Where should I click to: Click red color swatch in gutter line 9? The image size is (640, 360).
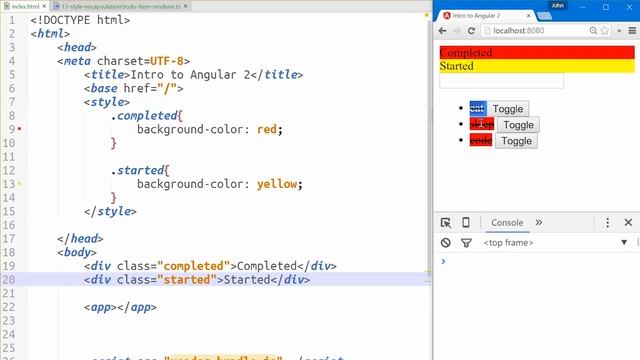19,129
